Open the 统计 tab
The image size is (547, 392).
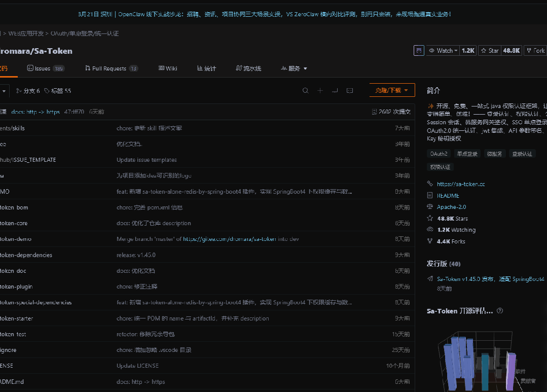(x=206, y=68)
